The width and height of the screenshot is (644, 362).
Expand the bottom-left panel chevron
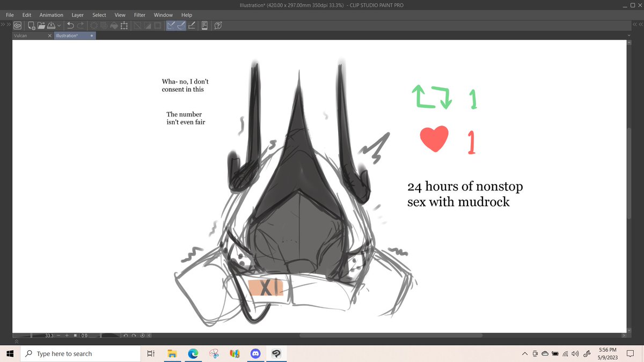(x=17, y=341)
